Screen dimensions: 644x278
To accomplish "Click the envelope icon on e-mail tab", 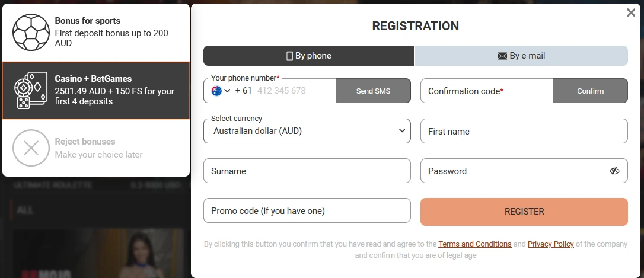I will pyautogui.click(x=502, y=56).
